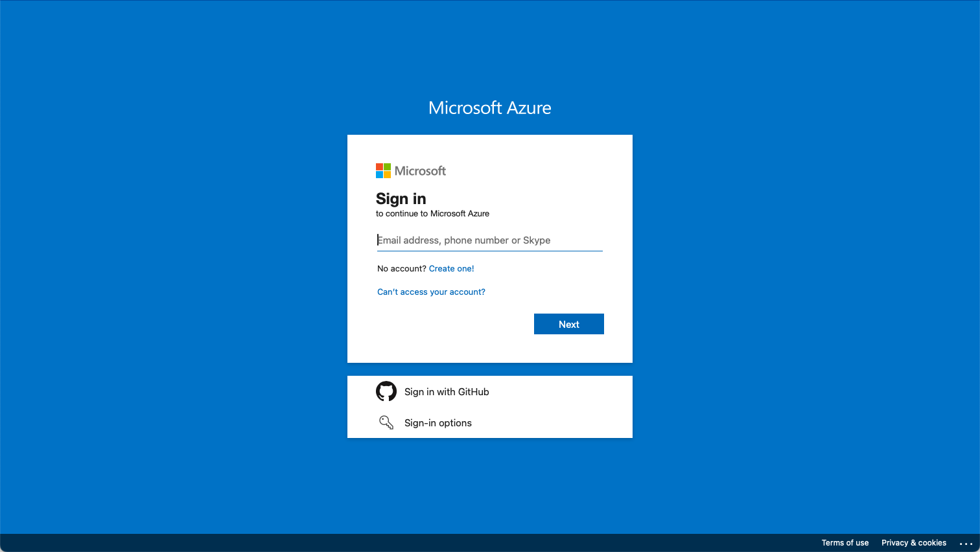Open the Privacy & cookies link
This screenshot has height=552, width=980.
tap(913, 543)
